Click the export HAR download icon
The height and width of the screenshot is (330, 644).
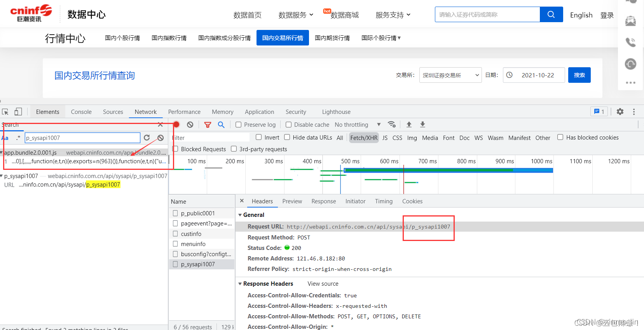(x=422, y=124)
